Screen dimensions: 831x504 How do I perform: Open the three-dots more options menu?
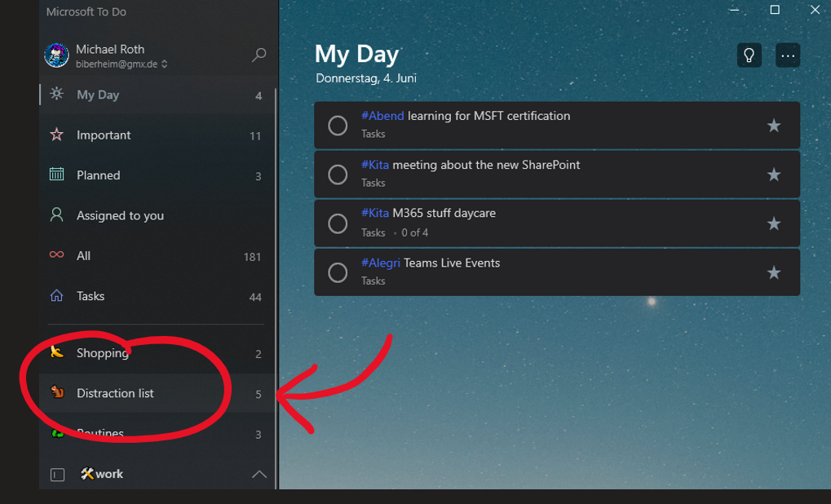788,55
